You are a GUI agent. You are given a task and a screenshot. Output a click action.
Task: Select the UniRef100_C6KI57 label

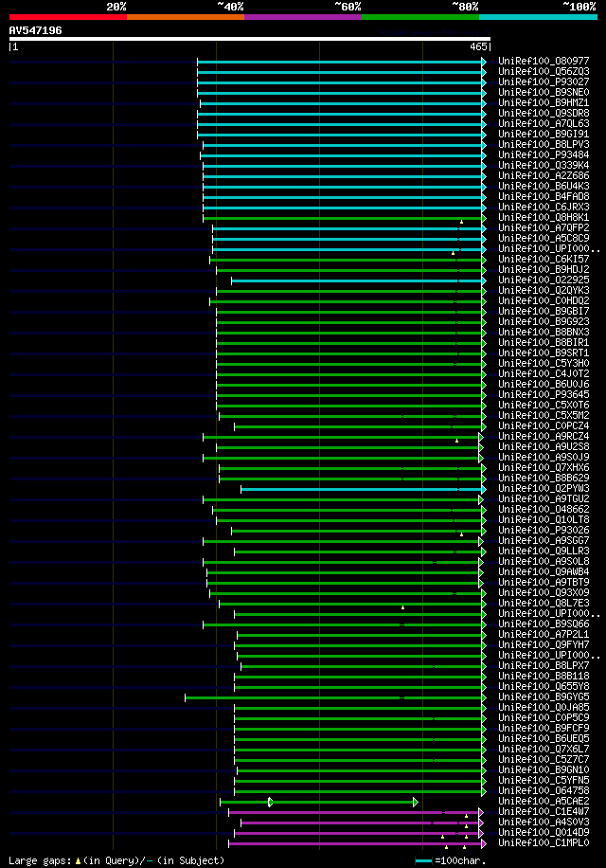pyautogui.click(x=544, y=259)
